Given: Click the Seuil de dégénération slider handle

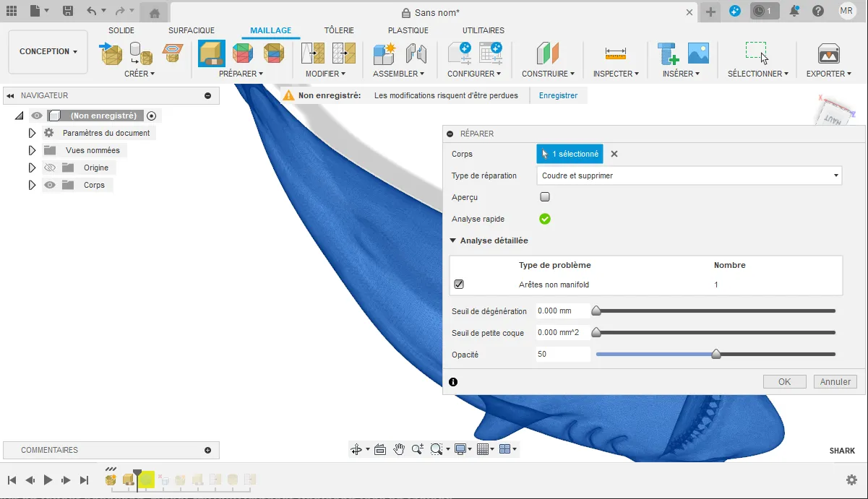Looking at the screenshot, I should 596,311.
